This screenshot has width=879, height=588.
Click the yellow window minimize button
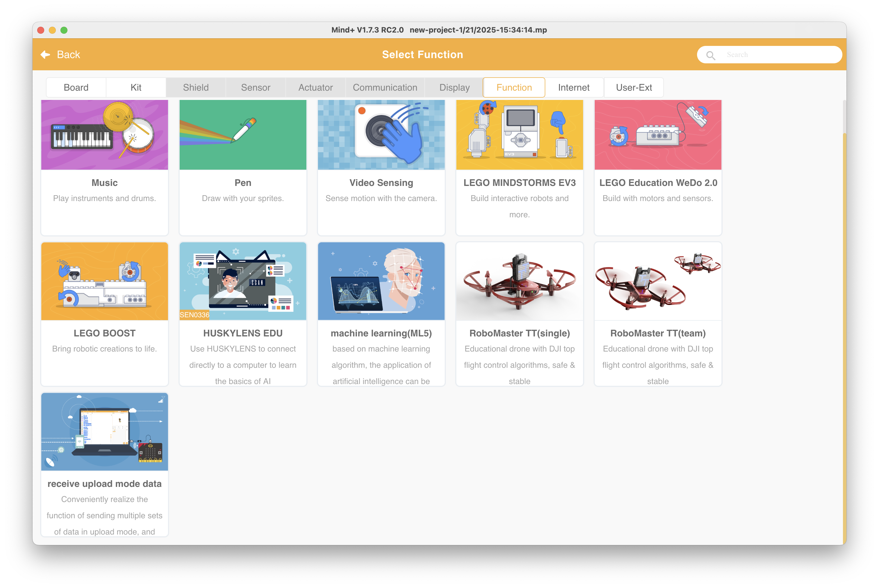coord(53,30)
